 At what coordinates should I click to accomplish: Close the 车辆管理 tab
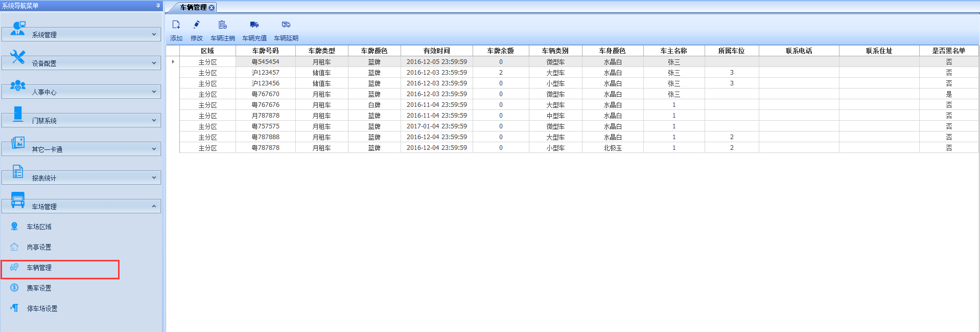point(212,8)
